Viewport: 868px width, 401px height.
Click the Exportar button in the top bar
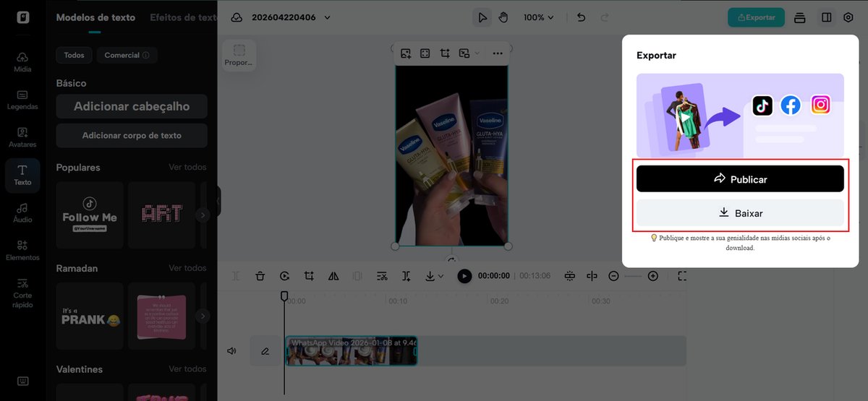click(756, 17)
